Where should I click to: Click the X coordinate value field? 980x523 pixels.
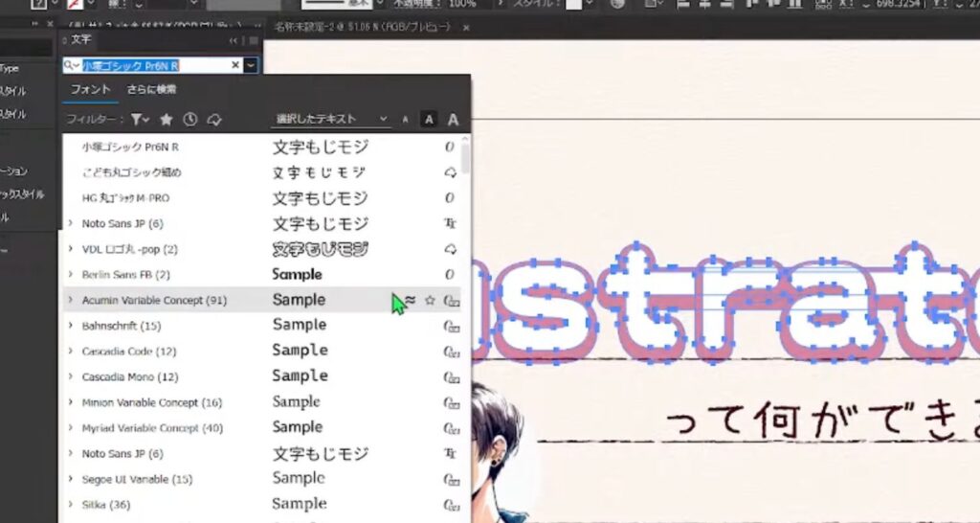click(x=899, y=5)
